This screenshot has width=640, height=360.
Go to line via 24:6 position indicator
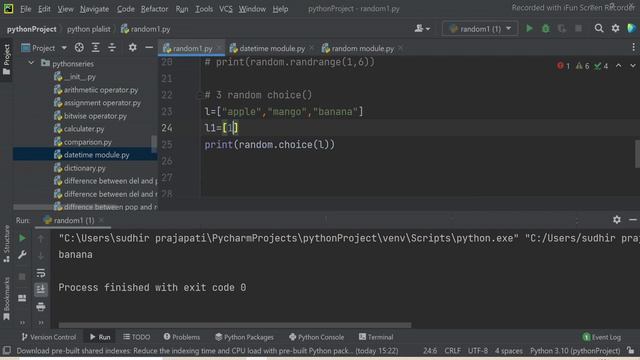[x=430, y=351]
